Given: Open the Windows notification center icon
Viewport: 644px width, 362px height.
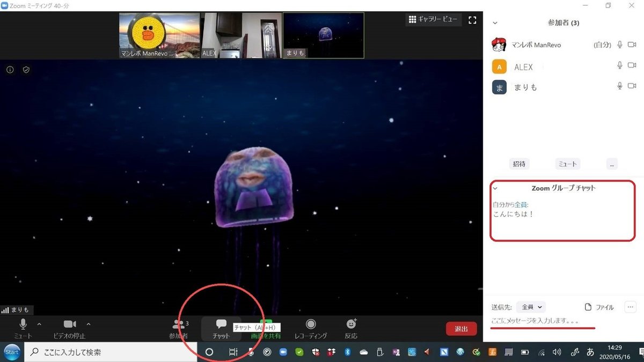Looking at the screenshot, I should [x=641, y=352].
